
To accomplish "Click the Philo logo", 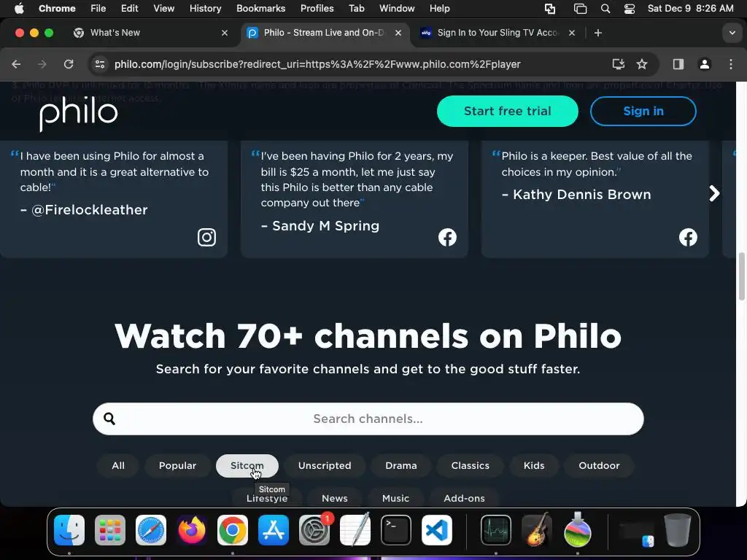I will (x=79, y=113).
